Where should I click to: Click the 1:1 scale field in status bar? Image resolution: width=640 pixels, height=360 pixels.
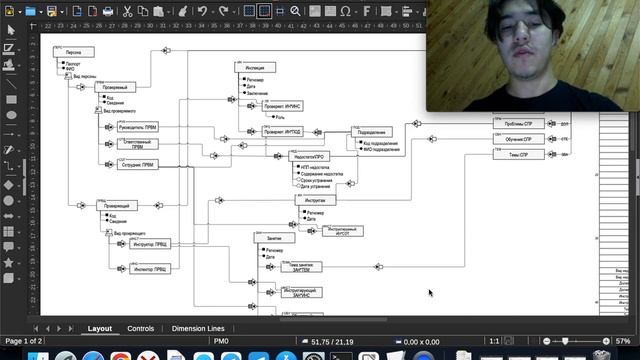[x=494, y=341]
